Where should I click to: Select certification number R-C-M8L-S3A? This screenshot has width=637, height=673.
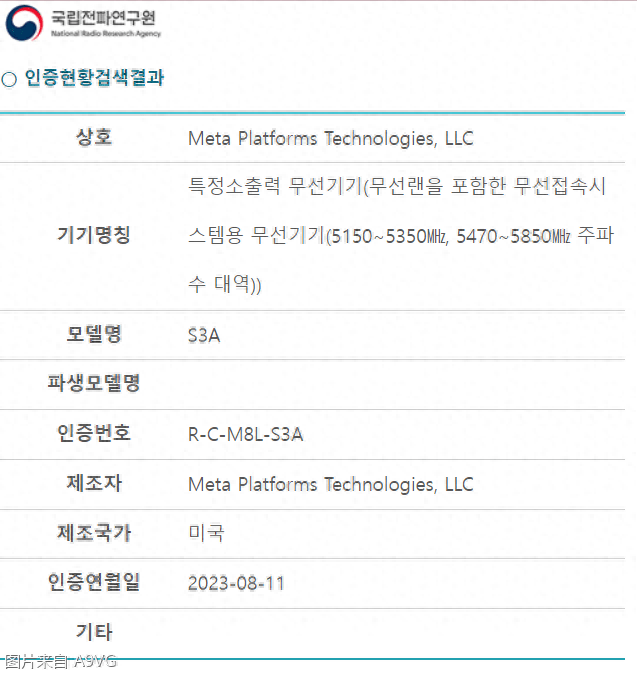click(245, 434)
